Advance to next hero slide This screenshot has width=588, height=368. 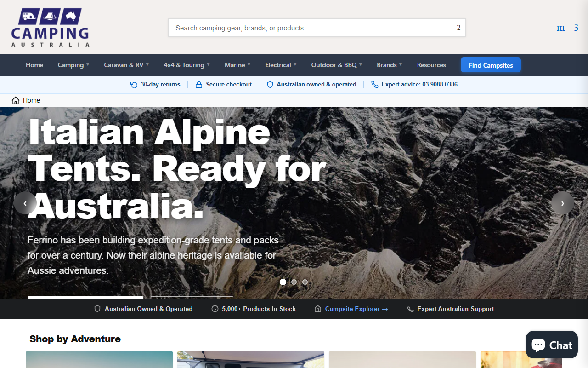click(563, 203)
